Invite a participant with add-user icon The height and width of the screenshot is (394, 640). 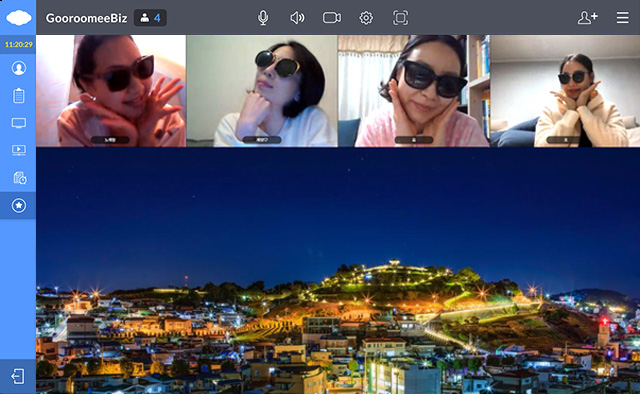587,18
